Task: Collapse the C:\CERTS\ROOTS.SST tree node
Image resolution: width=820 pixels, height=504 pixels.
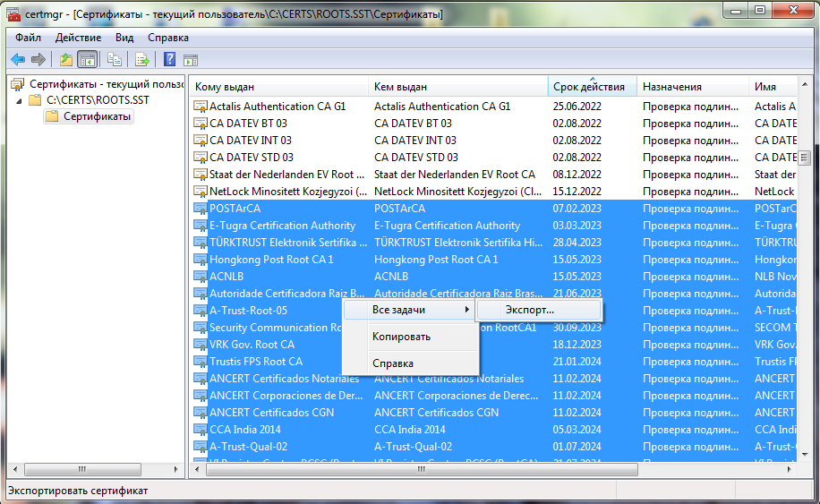Action: click(x=20, y=100)
